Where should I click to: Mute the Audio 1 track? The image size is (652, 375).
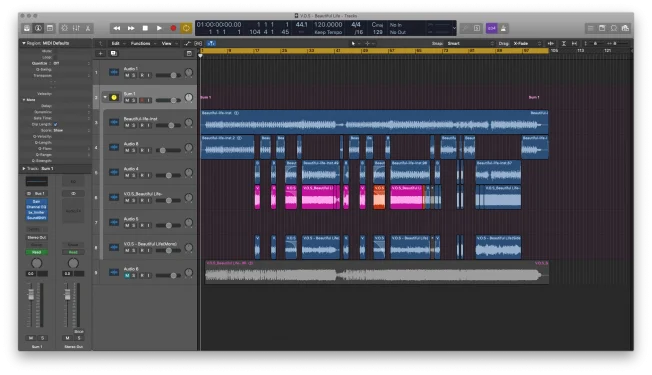(127, 75)
